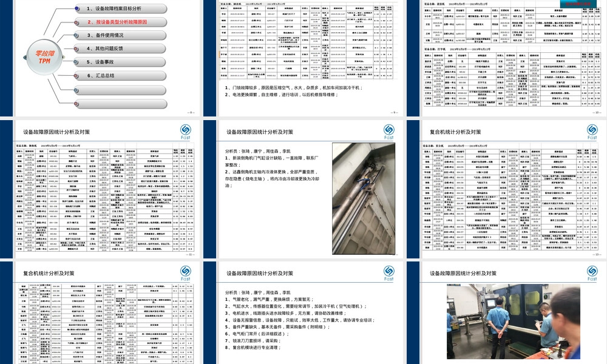Select agenda item 4、其他问题反馈
The image size is (607, 364).
coord(121,49)
